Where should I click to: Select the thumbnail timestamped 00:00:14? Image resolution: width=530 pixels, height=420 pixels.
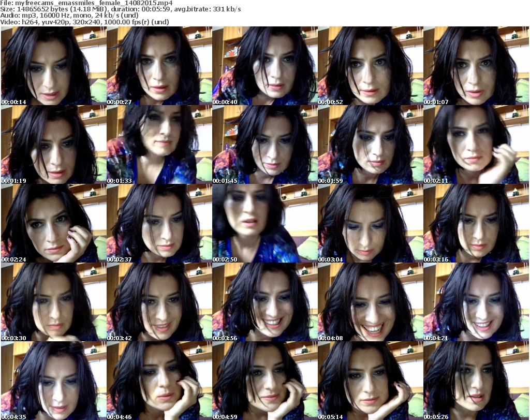pos(53,66)
